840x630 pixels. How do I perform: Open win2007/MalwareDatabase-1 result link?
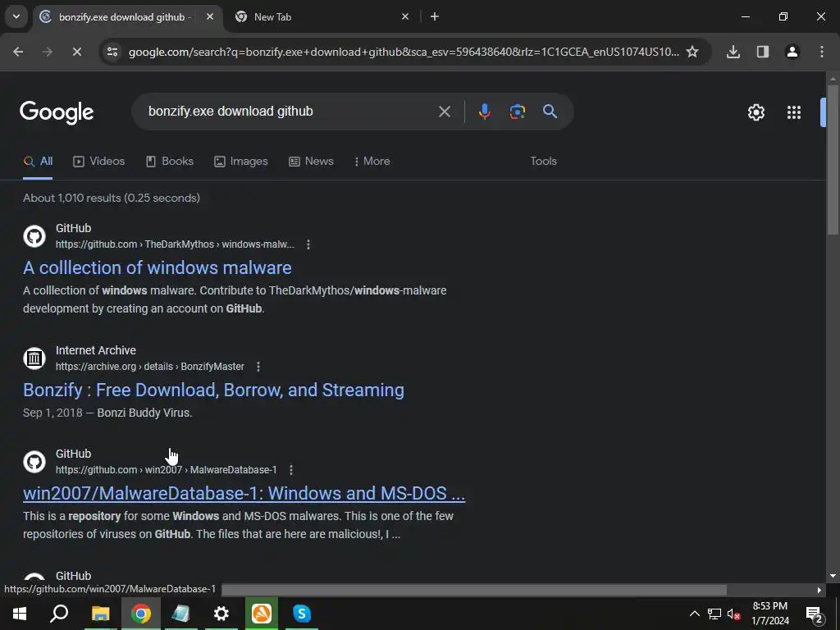244,493
